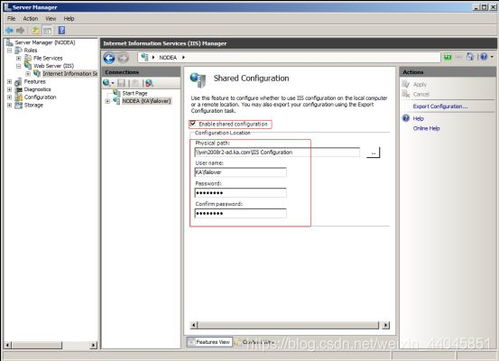Click the up icon in Connections toolbar
The height and width of the screenshot is (361, 499).
[135, 83]
